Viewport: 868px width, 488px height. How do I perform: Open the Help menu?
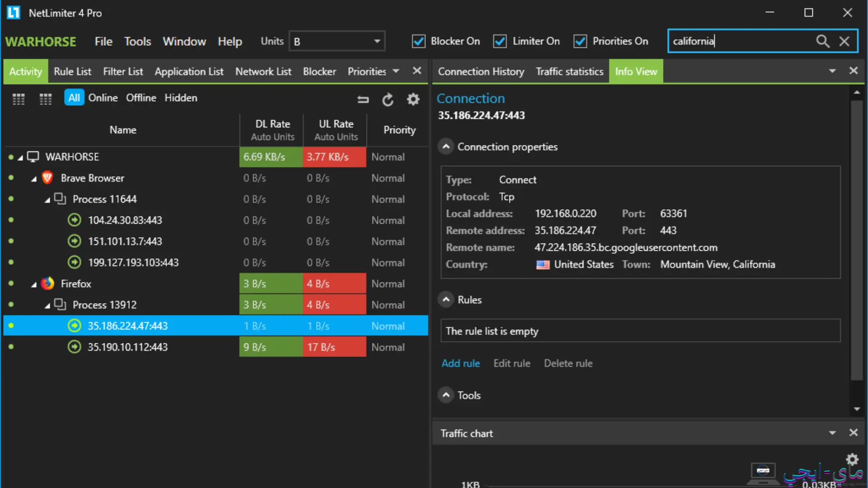pos(230,41)
